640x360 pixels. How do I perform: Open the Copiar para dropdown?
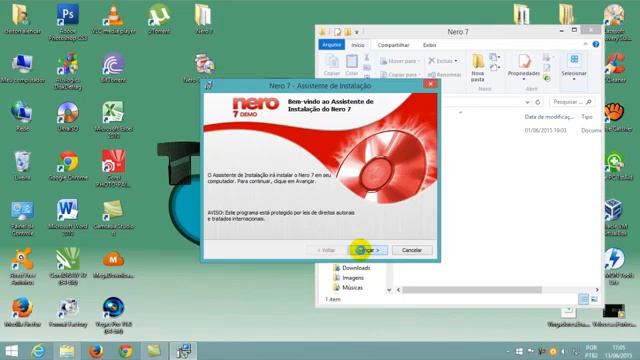(400, 75)
